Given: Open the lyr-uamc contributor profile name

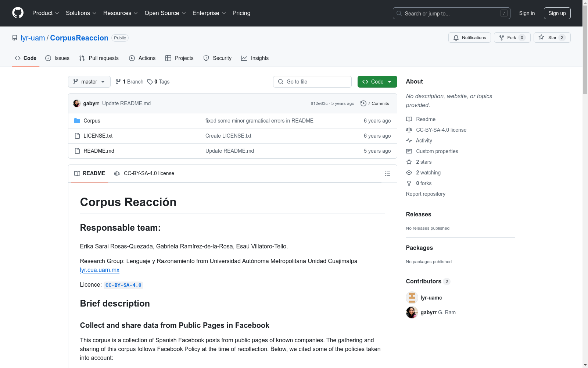Looking at the screenshot, I should point(431,298).
